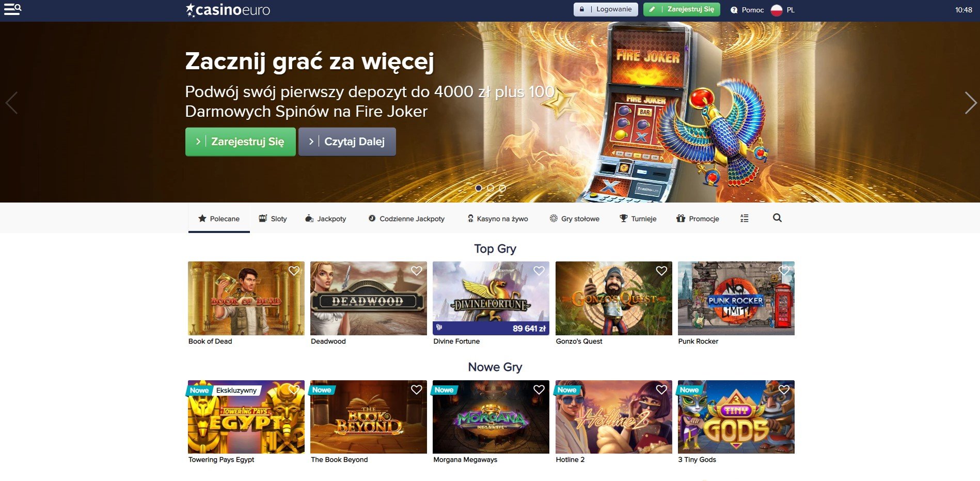Favorite Book of Dead with heart icon
The width and height of the screenshot is (980, 481).
[294, 271]
